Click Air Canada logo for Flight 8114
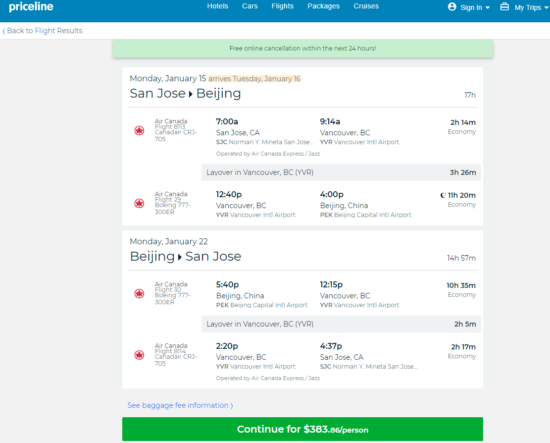 (139, 355)
